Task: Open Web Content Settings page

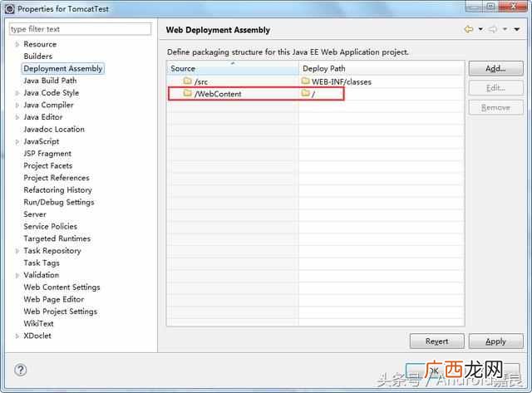Action: 62,287
